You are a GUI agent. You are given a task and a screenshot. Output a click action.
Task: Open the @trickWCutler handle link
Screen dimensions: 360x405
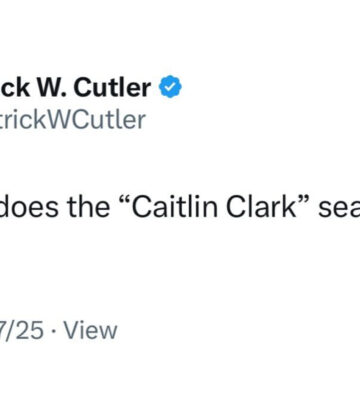pos(73,120)
